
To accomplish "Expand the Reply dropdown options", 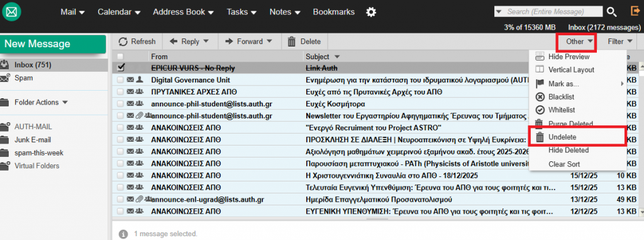I will pos(206,42).
